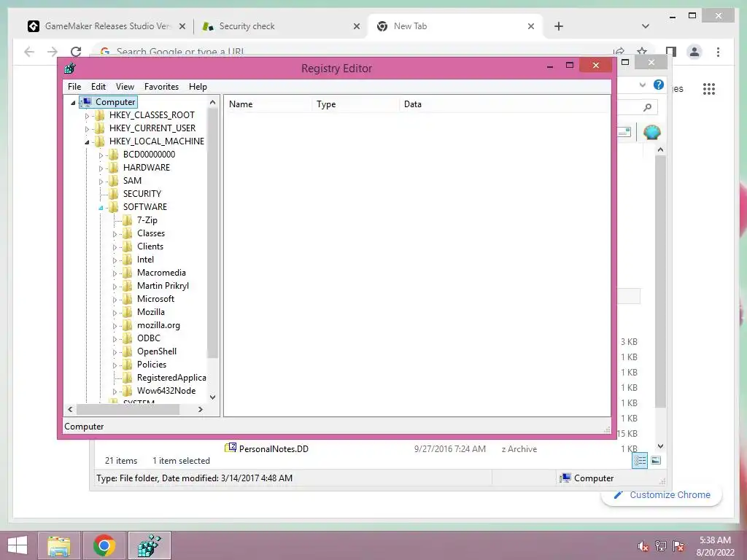Select PersonalNotes.DD file in Explorer
The height and width of the screenshot is (560, 747).
tap(274, 449)
